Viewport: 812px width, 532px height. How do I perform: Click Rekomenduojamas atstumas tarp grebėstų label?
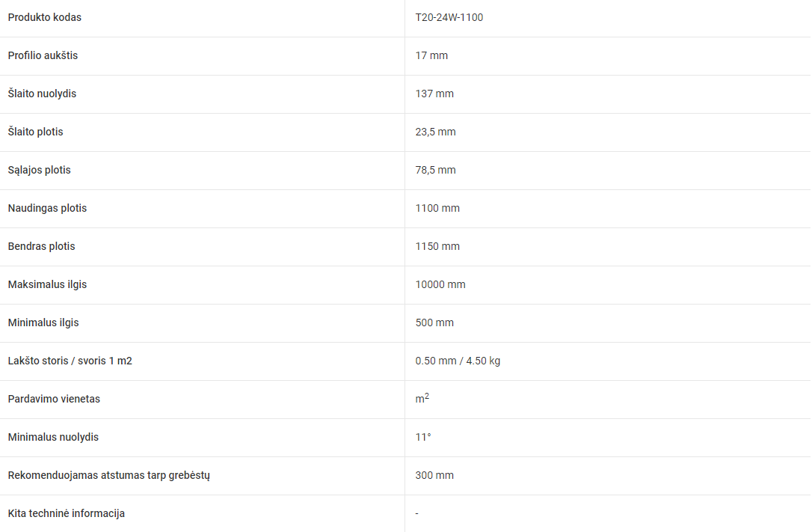tap(108, 476)
